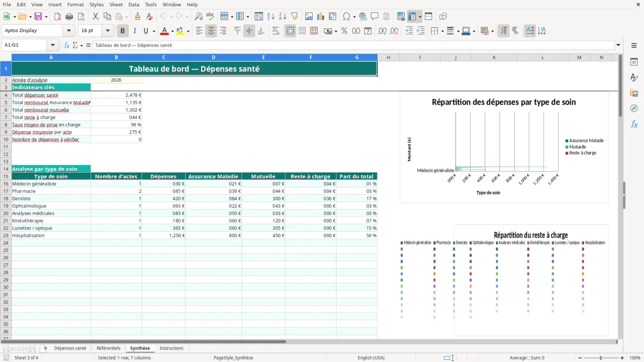The image size is (644, 362).
Task: Open the AutoFilter funnel icon
Action: (294, 17)
